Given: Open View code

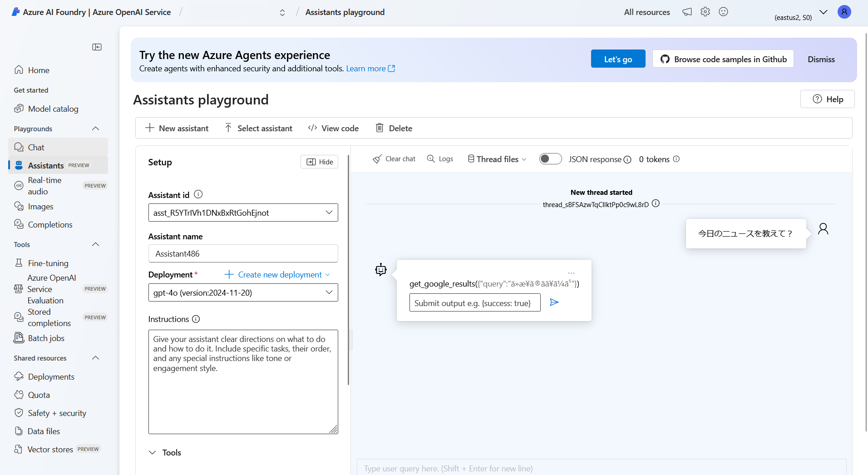Looking at the screenshot, I should [333, 128].
